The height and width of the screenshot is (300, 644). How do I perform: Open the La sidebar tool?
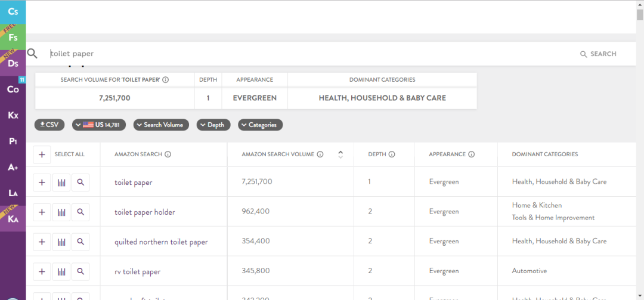coord(13,193)
